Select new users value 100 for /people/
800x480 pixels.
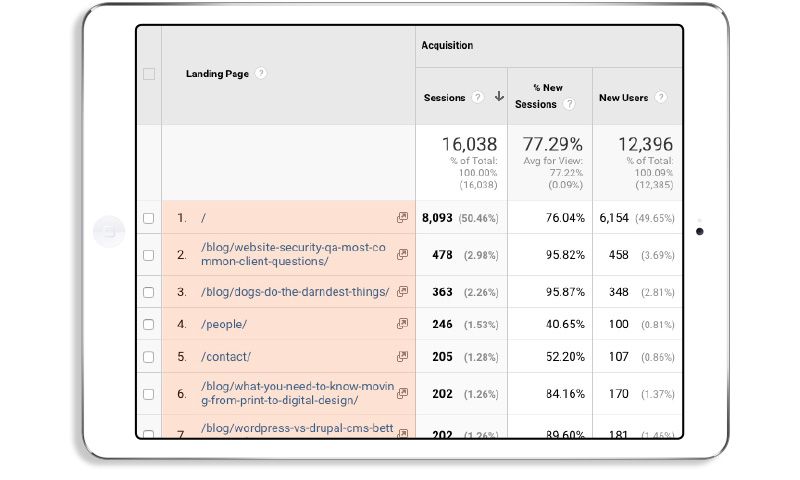618,324
